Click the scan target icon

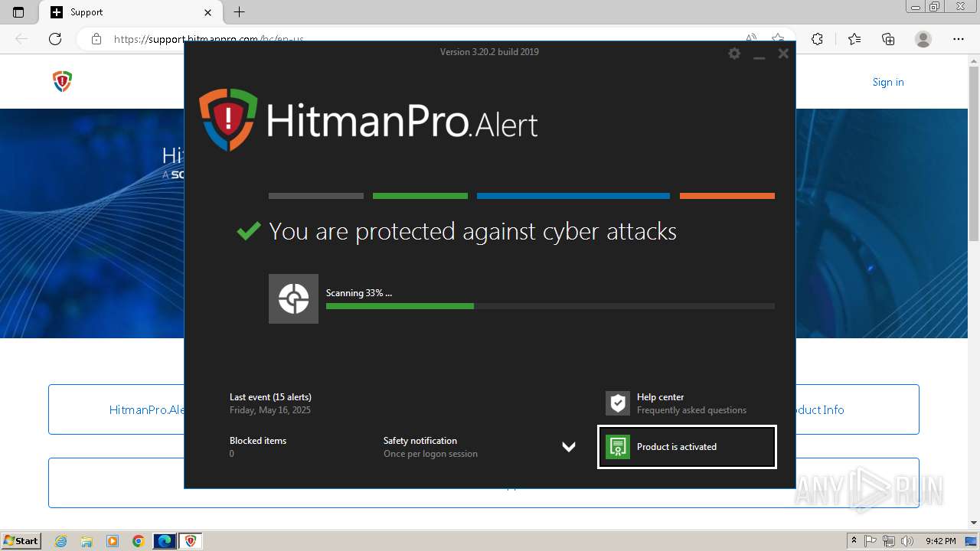(x=293, y=298)
